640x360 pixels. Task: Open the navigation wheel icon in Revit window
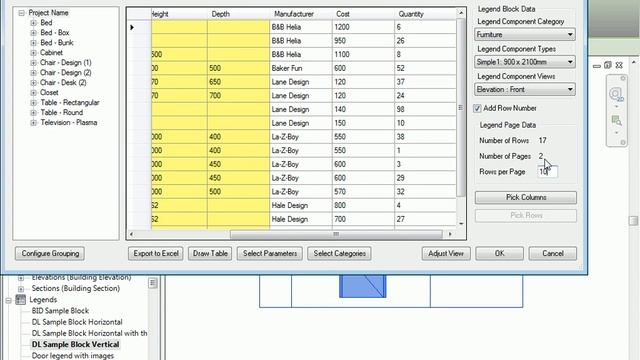tap(616, 95)
